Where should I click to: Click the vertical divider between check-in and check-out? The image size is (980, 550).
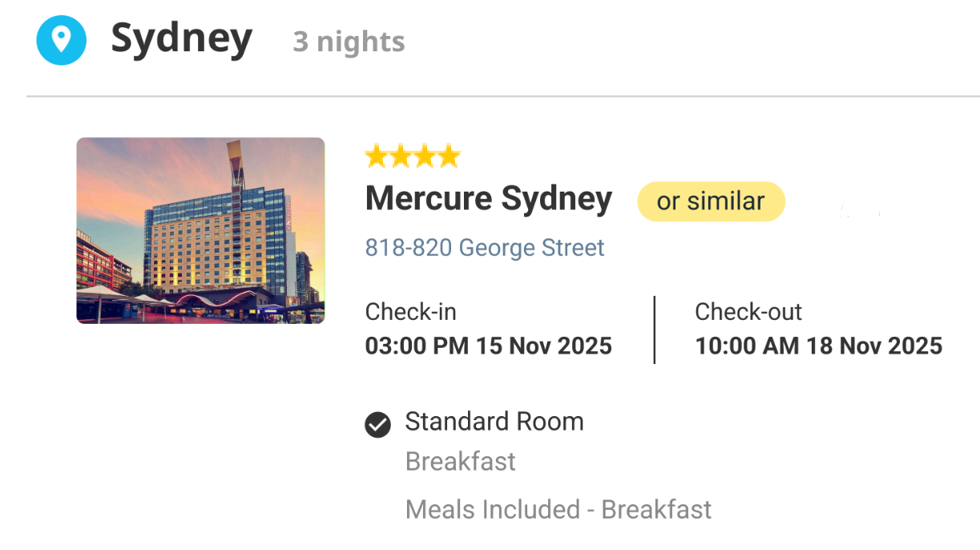click(654, 330)
